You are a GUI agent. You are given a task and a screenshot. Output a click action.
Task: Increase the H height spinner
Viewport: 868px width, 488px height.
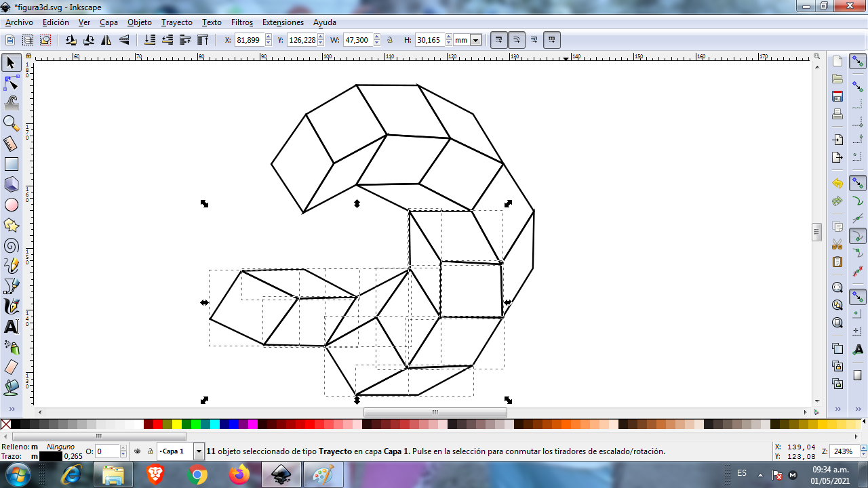448,37
